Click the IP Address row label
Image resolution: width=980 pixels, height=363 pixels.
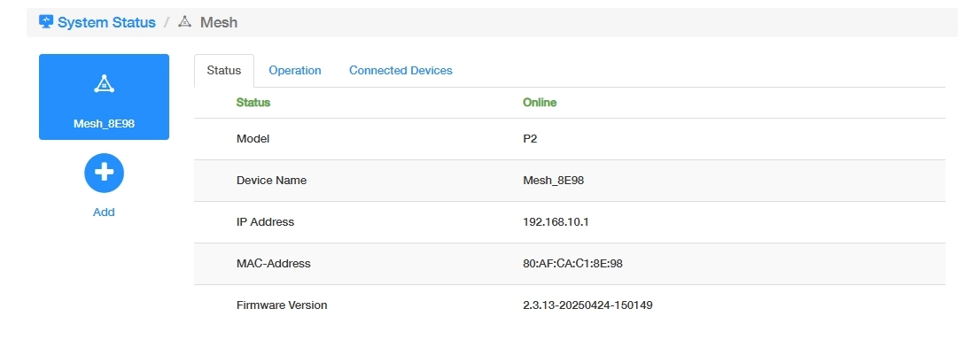pos(265,222)
